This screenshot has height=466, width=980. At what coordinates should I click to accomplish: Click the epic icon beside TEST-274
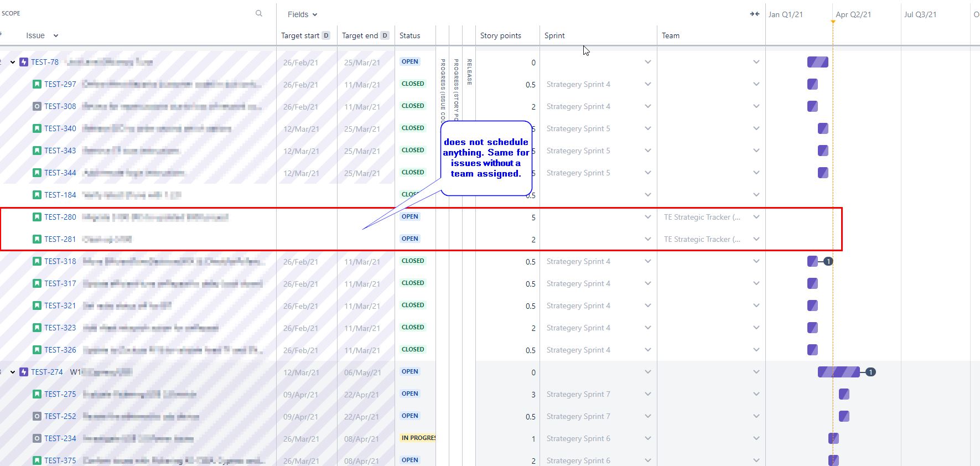tap(24, 372)
